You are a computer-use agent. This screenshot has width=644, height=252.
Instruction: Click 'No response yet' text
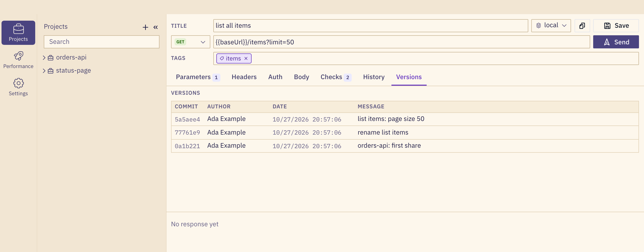click(x=195, y=224)
